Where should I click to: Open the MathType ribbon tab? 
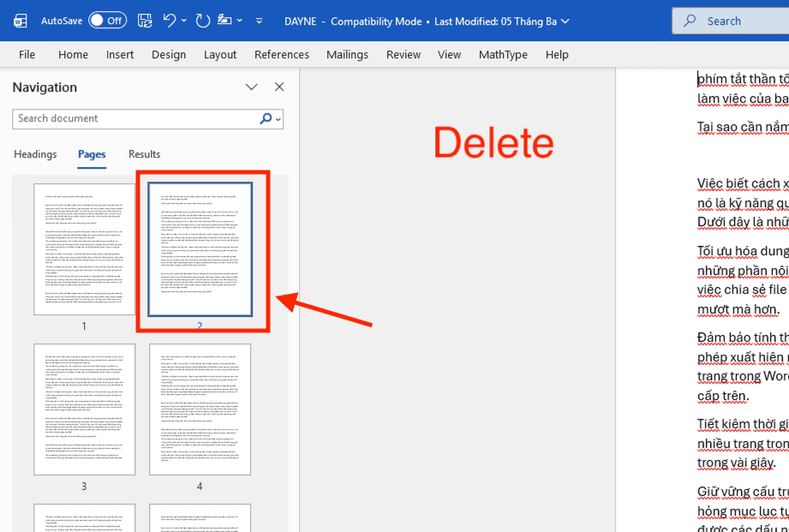point(503,54)
